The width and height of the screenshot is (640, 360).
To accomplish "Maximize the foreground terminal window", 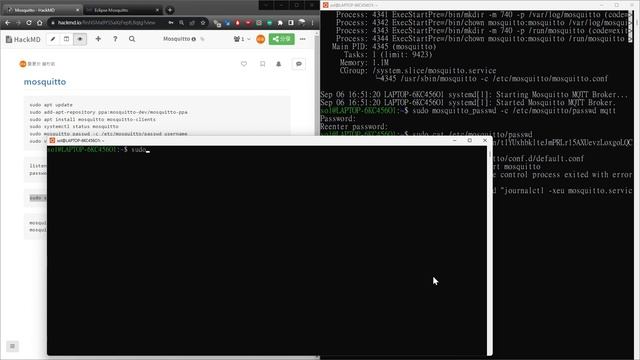I will coord(470,140).
